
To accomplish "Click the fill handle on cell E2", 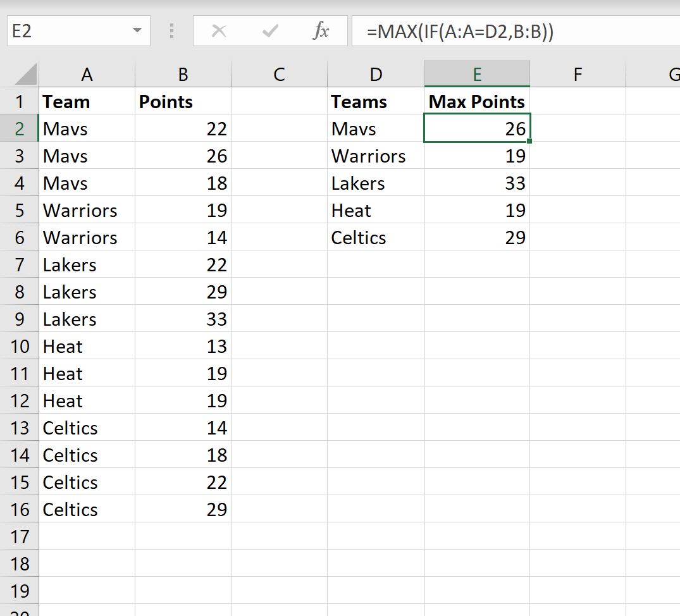I will pos(529,142).
